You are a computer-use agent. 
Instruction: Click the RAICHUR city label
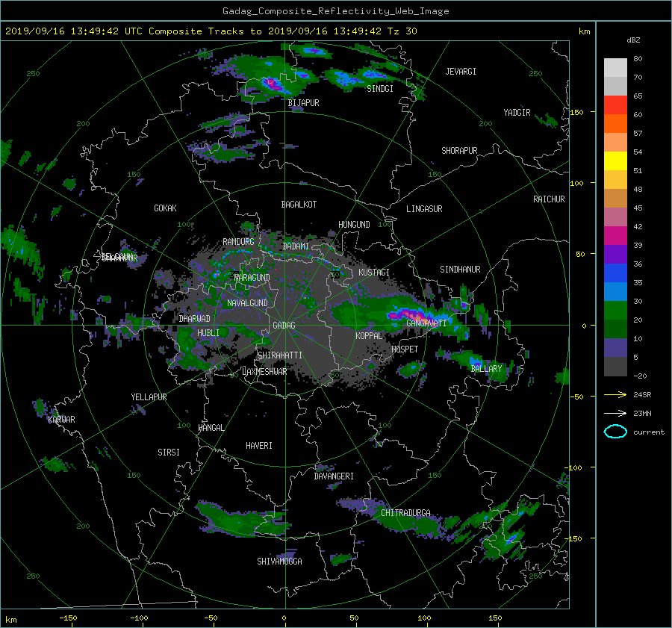click(x=549, y=199)
